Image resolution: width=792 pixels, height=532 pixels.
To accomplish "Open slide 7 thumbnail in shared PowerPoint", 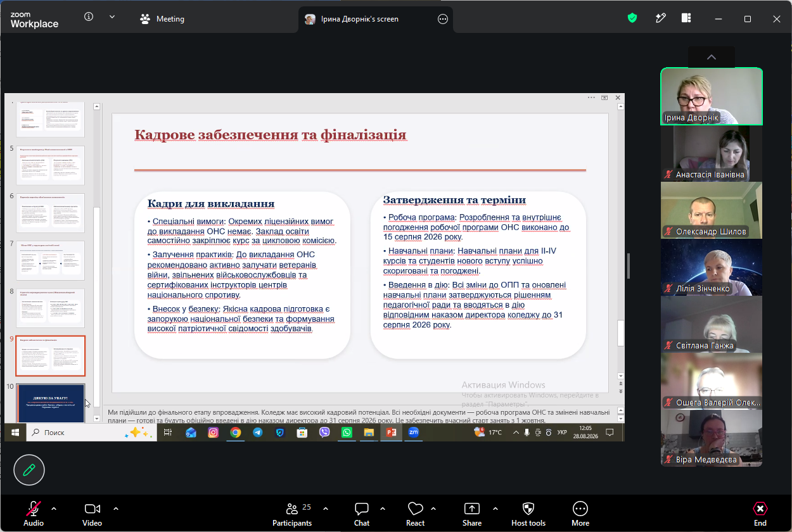I will click(x=50, y=260).
